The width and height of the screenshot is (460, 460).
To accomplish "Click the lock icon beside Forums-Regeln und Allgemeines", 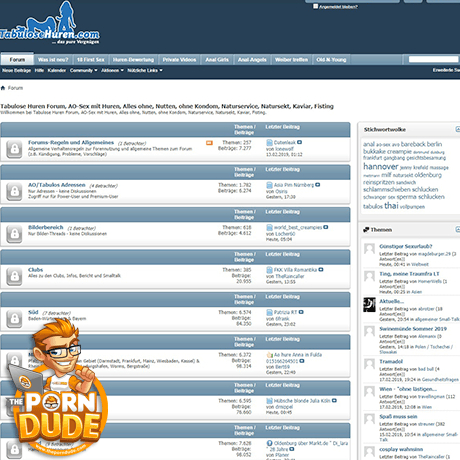I will (14, 149).
